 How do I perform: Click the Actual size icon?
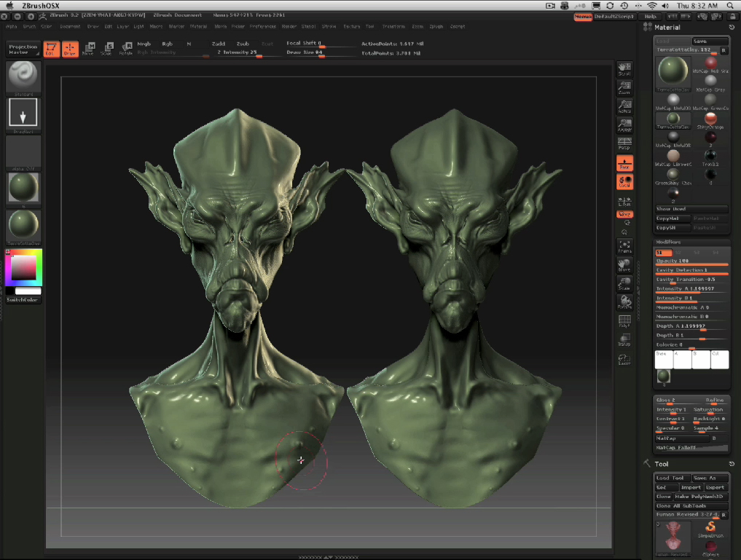[x=624, y=106]
